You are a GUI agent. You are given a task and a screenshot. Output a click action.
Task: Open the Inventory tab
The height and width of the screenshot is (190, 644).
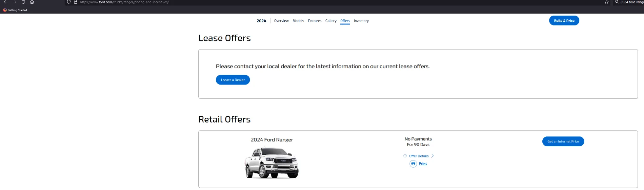(x=361, y=21)
